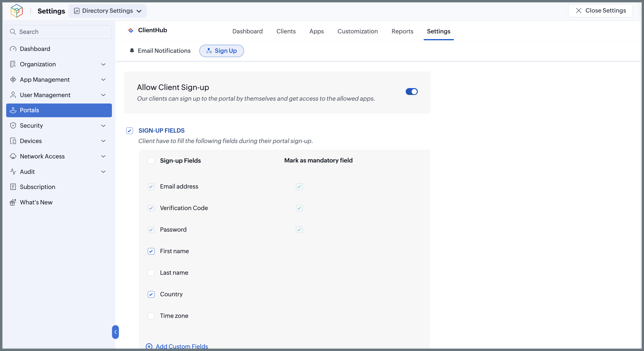Uncheck the SIGN-UP FIELDS section checkbox
The height and width of the screenshot is (351, 644).
pyautogui.click(x=129, y=130)
